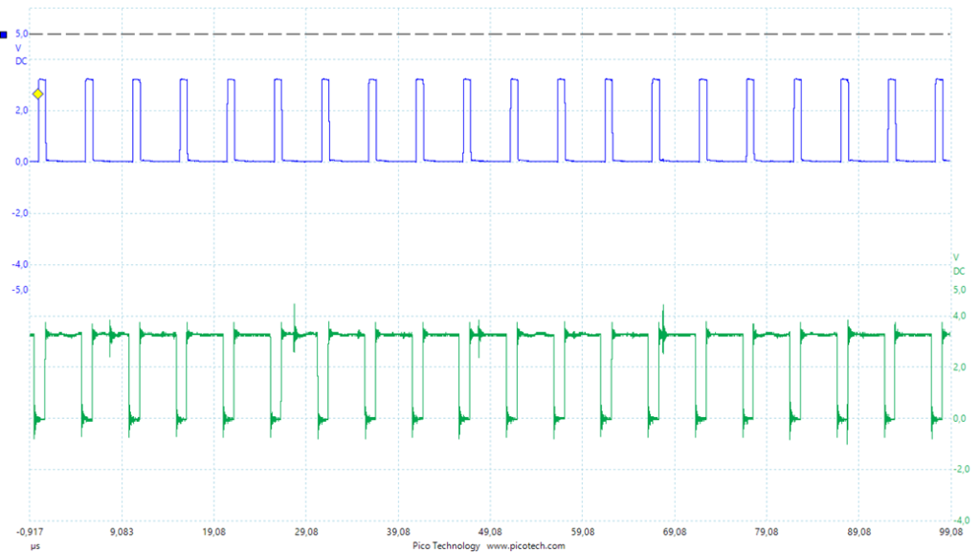Click the blue -5,0 axis label
980x552 pixels.
tap(20, 289)
